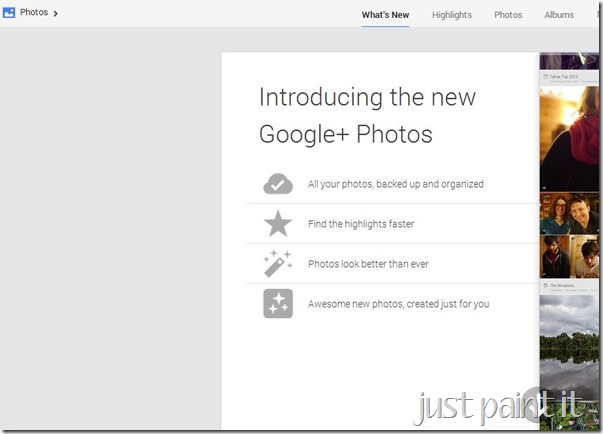Open the Photos label in header
The image size is (603, 434).
(34, 12)
